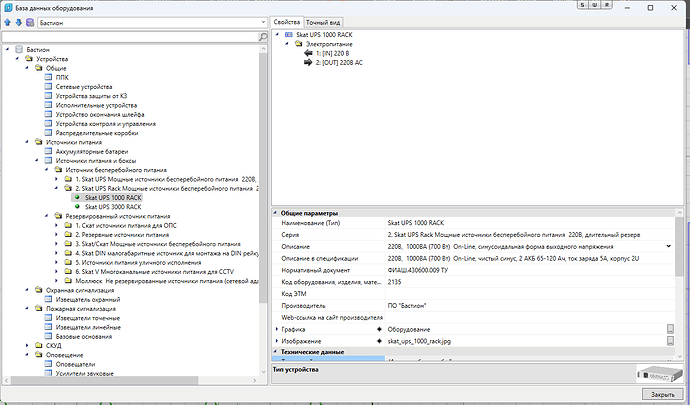
Task: Switch to the Свойства tab
Action: [x=286, y=21]
